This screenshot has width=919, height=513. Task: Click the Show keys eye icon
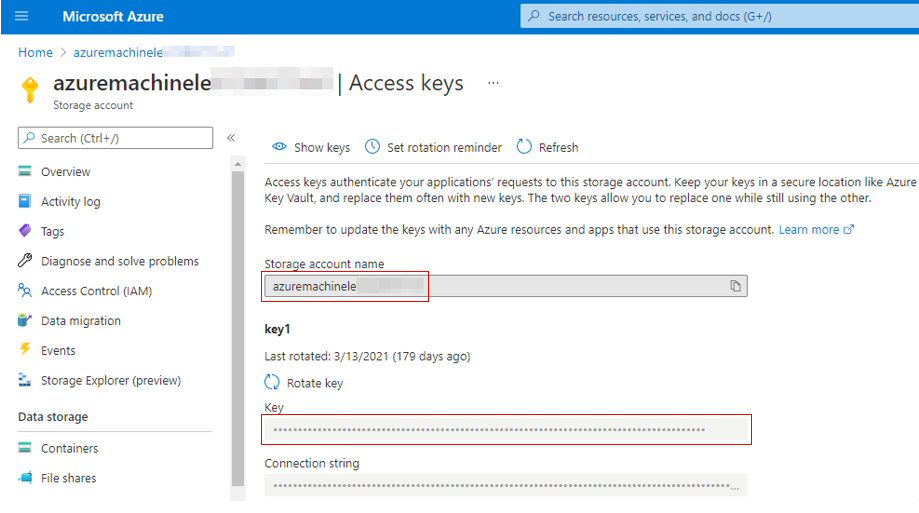(x=280, y=147)
